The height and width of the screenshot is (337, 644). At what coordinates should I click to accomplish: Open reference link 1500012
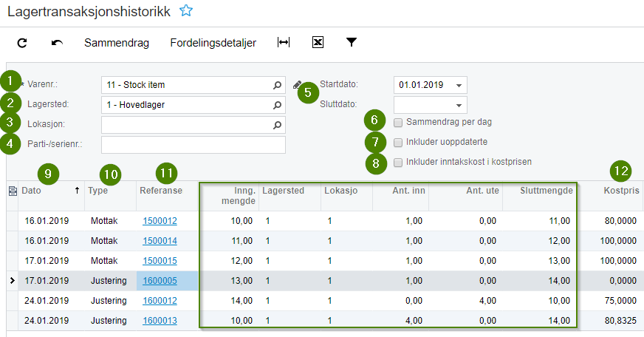pyautogui.click(x=160, y=221)
